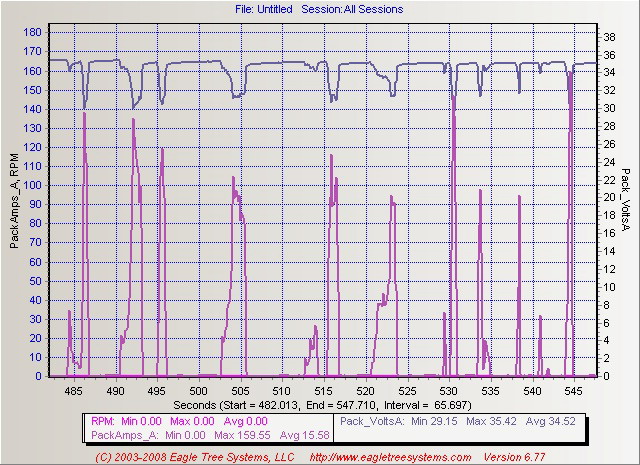Viewport: 640px width, 465px height.
Task: Click the Eagle Tree Systems copyright text
Action: pyautogui.click(x=195, y=457)
